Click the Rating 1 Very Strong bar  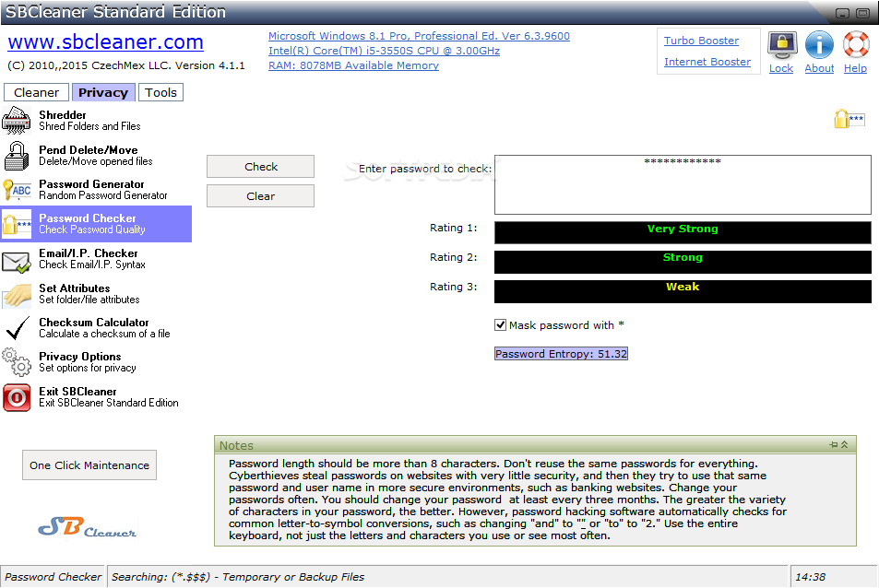(x=683, y=232)
